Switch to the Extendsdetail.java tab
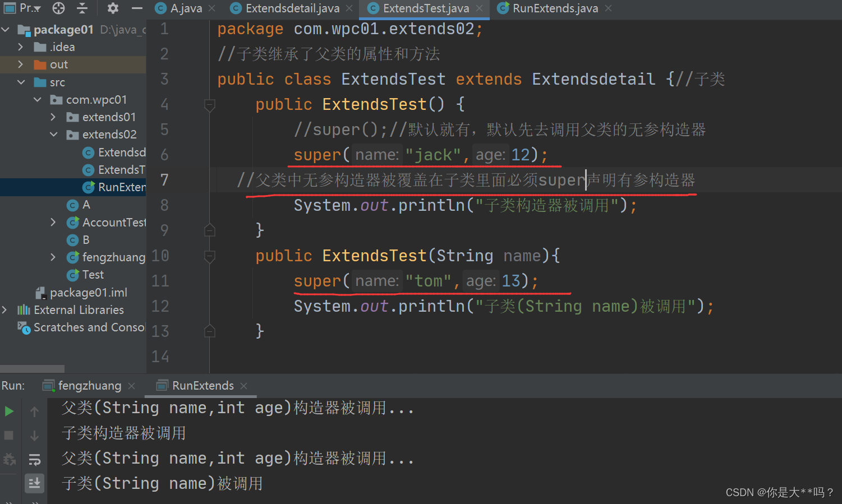842x504 pixels. pos(286,8)
